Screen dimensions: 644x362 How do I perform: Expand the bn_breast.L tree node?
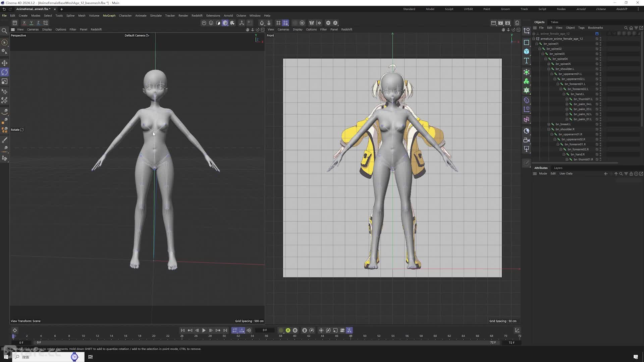tap(549, 124)
